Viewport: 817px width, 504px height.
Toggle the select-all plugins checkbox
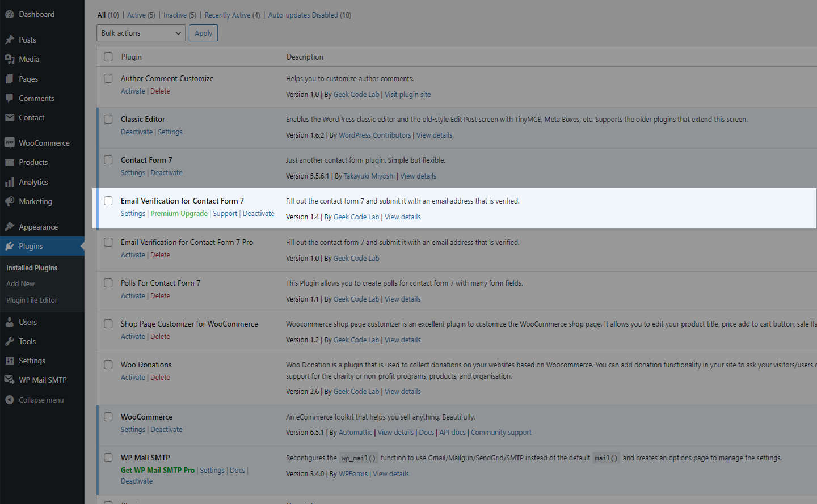tap(108, 57)
